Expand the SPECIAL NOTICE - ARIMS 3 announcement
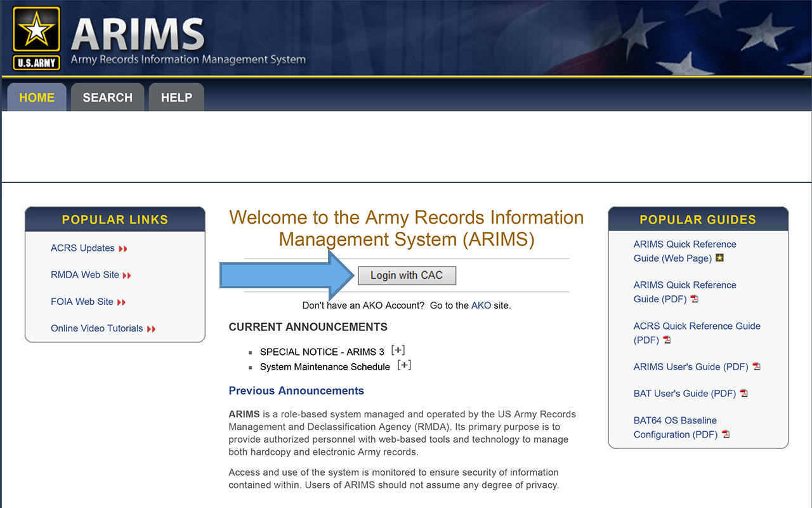812x508 pixels. (398, 351)
